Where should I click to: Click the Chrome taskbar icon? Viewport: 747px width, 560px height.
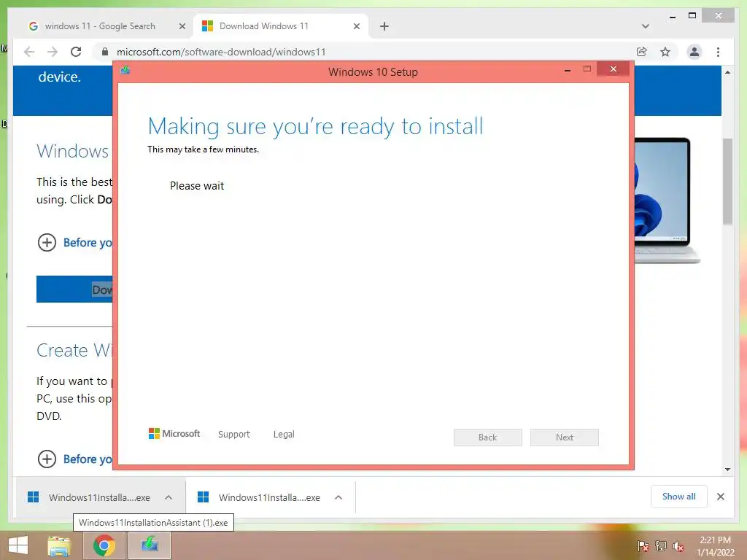104,545
